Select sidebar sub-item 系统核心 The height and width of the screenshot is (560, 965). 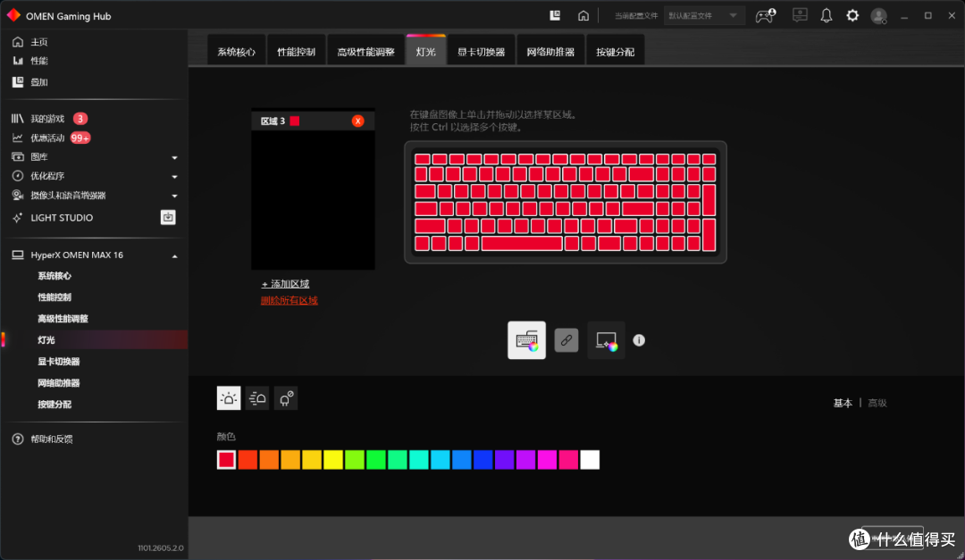tap(55, 276)
